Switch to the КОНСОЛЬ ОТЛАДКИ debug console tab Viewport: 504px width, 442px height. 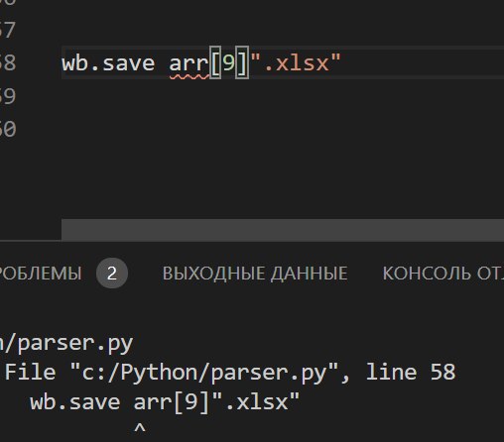[x=443, y=274]
